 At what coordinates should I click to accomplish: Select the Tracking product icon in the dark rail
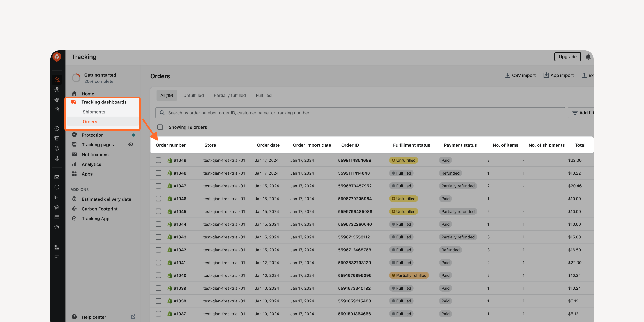click(x=57, y=80)
